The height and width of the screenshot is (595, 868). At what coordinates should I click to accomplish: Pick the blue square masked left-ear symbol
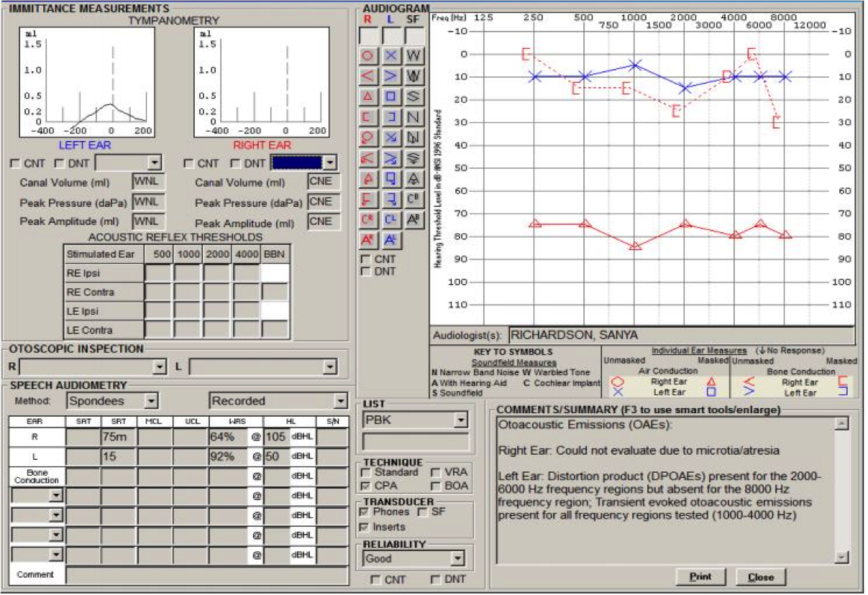tap(390, 96)
